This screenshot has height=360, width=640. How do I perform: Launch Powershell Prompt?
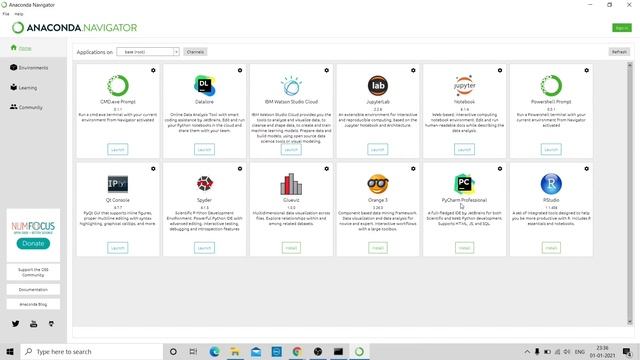point(551,149)
